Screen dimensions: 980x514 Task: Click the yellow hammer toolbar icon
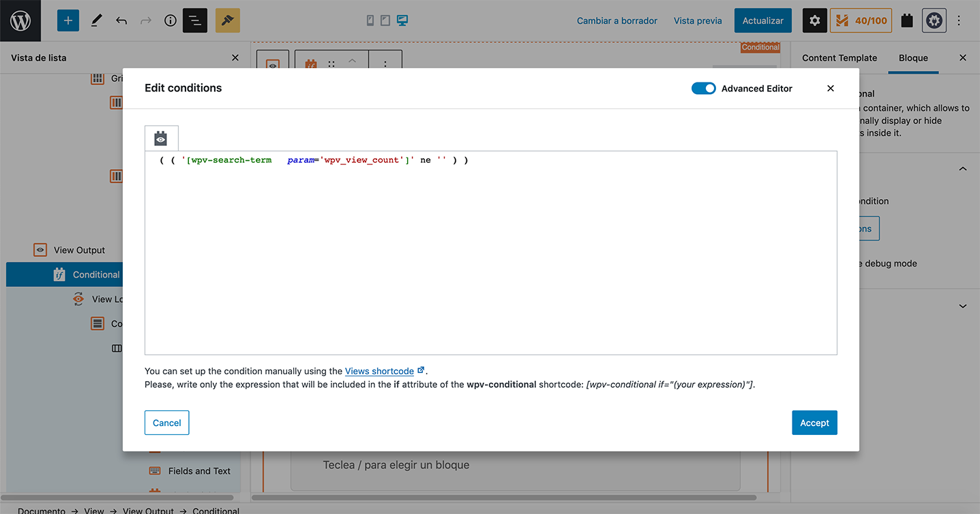click(228, 20)
